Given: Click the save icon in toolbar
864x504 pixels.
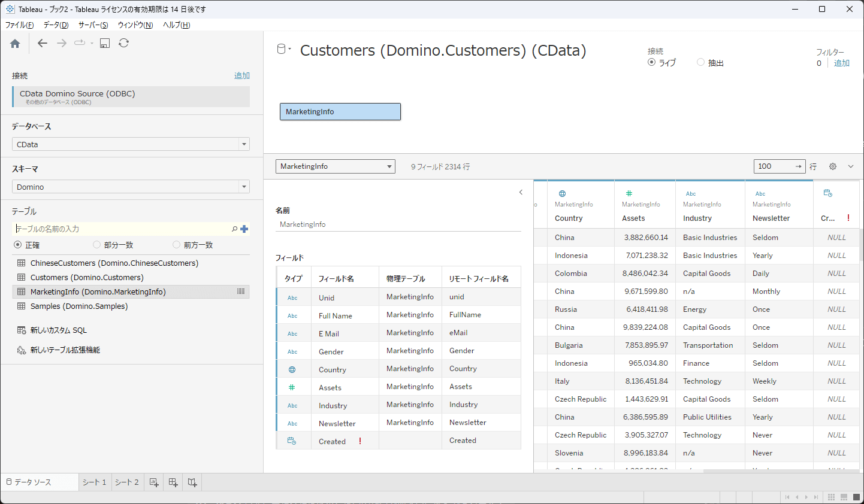Looking at the screenshot, I should pos(105,43).
